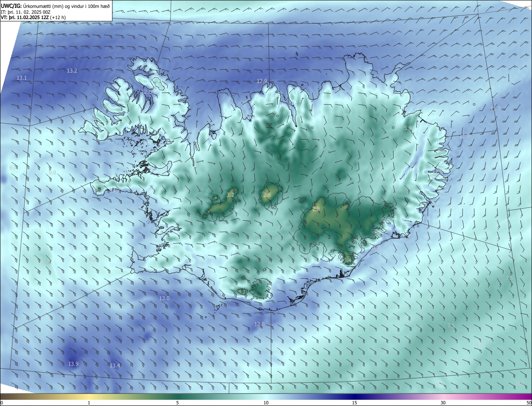Click the 13.2 value label on the map
The height and width of the screenshot is (406, 532).
(72, 71)
